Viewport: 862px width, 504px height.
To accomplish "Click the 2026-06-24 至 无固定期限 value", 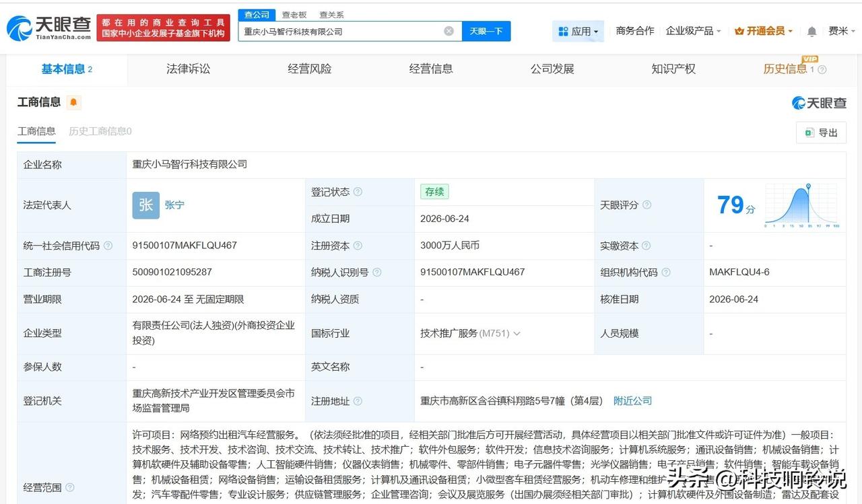I will click(188, 299).
